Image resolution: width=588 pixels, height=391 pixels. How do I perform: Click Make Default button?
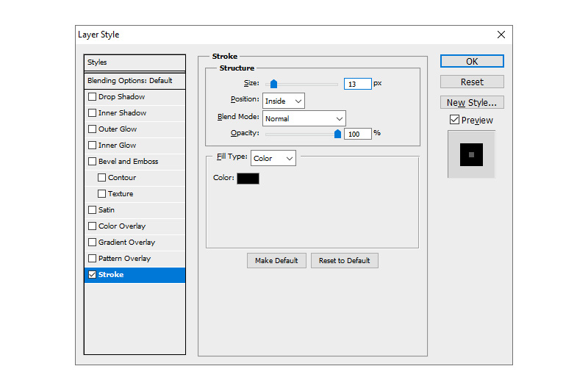pos(276,261)
